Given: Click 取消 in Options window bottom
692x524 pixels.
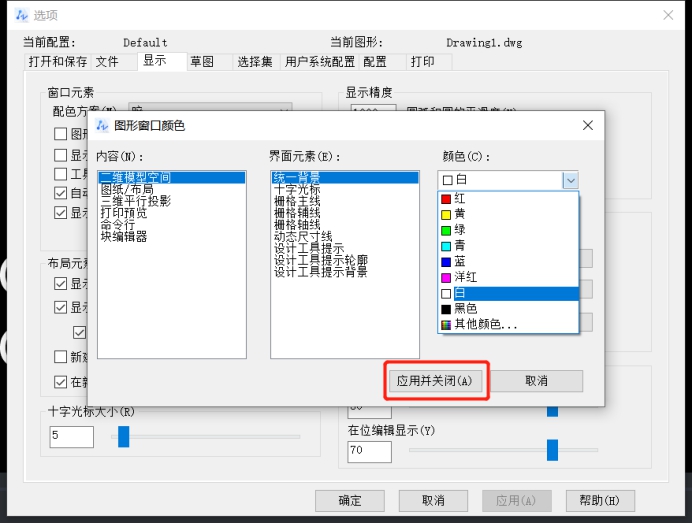Looking at the screenshot, I should click(433, 501).
